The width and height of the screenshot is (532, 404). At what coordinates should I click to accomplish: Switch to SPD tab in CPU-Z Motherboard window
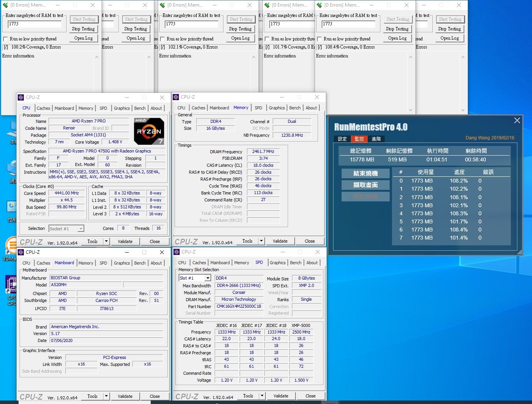point(103,263)
